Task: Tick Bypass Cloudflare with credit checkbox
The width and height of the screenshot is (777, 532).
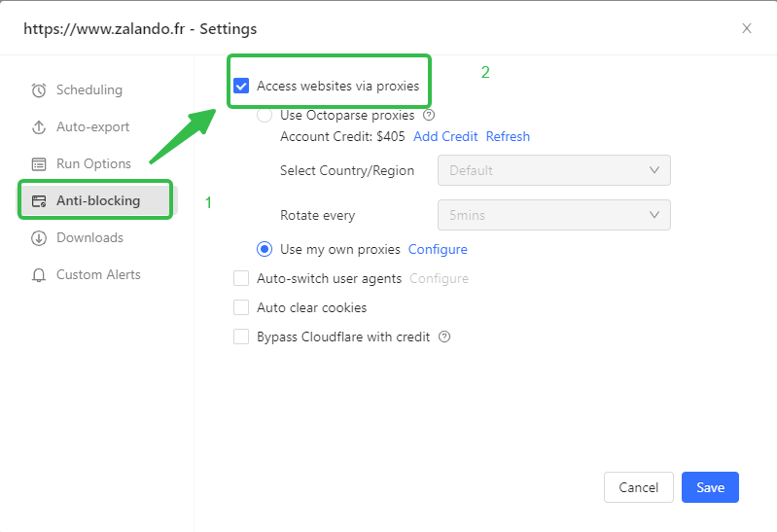Action: click(241, 337)
